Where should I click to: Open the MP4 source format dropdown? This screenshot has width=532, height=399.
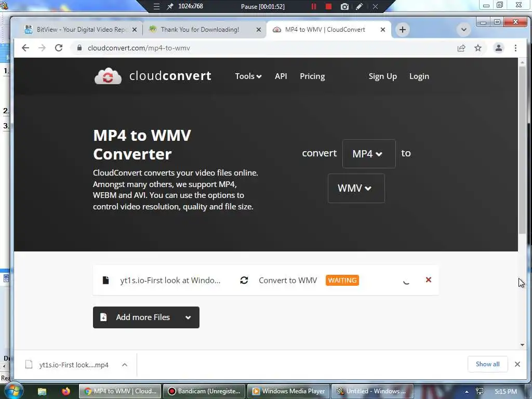click(369, 154)
